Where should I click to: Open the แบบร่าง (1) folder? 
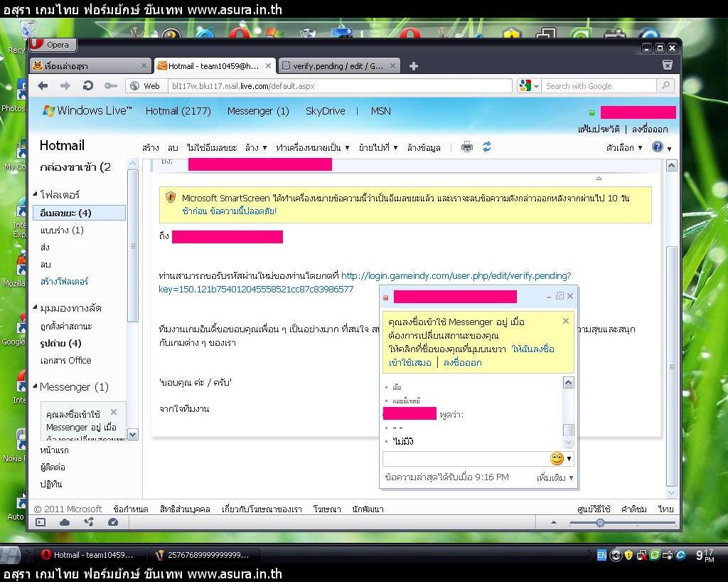point(62,230)
